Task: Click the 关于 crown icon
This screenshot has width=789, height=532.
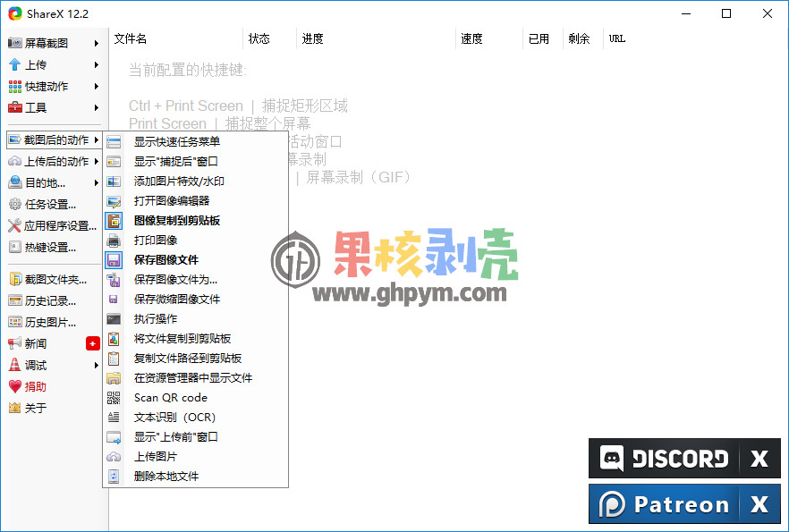Action: [14, 408]
